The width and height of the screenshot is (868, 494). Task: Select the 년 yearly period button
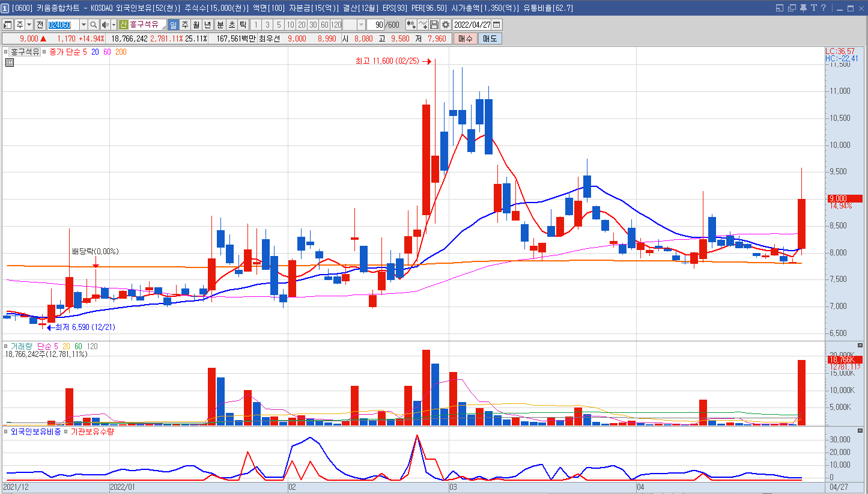(x=208, y=25)
